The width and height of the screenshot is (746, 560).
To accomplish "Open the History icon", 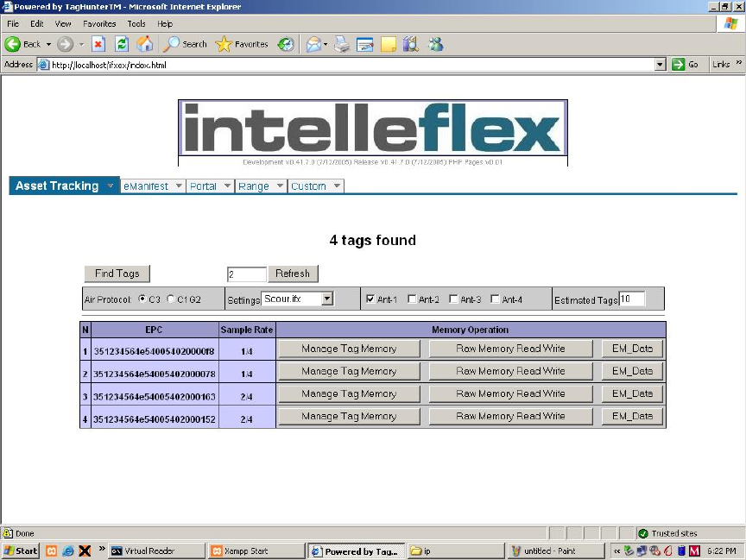I will tap(286, 44).
